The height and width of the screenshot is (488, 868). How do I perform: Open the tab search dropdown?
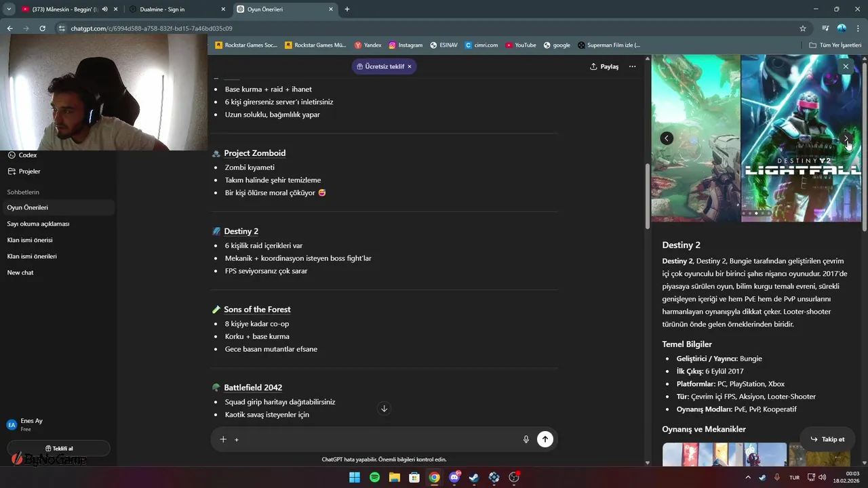[x=9, y=9]
